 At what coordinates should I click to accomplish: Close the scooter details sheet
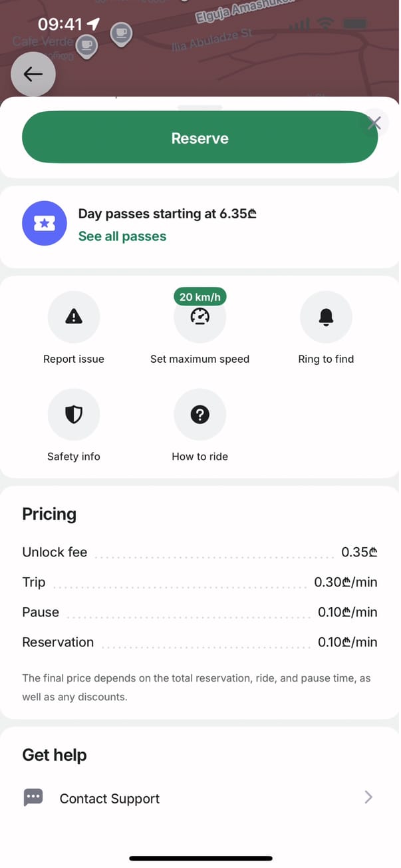(x=374, y=122)
